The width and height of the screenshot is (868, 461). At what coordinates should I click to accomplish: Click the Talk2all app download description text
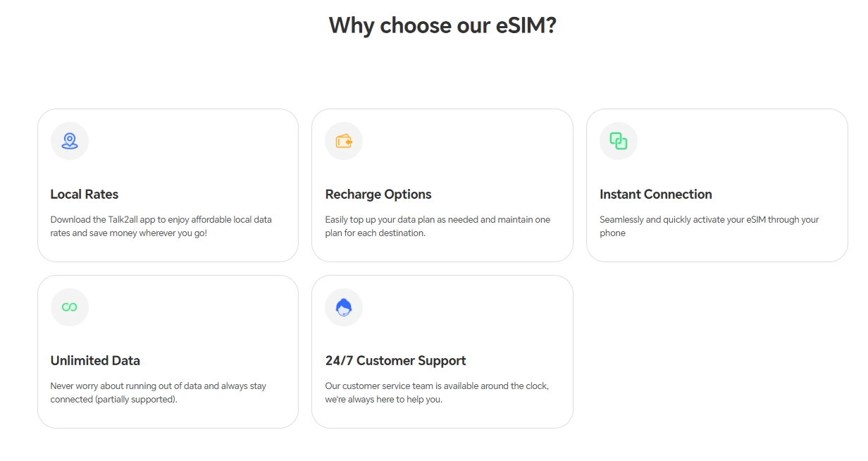click(161, 220)
